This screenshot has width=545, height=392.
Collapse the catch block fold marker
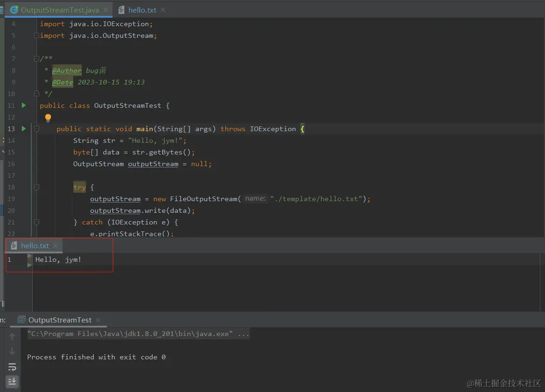tap(36, 222)
